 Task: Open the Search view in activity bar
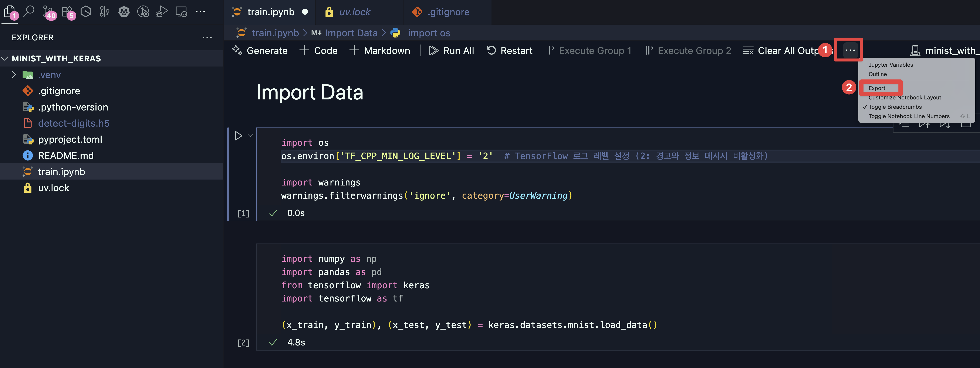(29, 11)
